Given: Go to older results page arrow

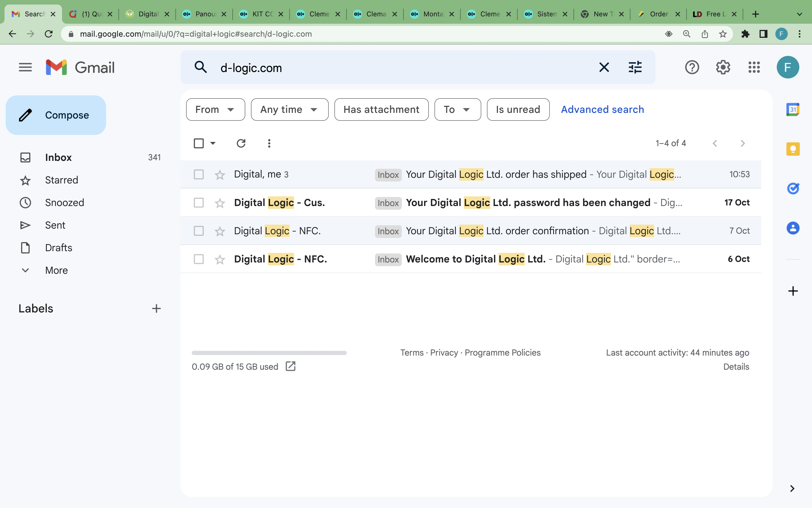Looking at the screenshot, I should [x=743, y=143].
